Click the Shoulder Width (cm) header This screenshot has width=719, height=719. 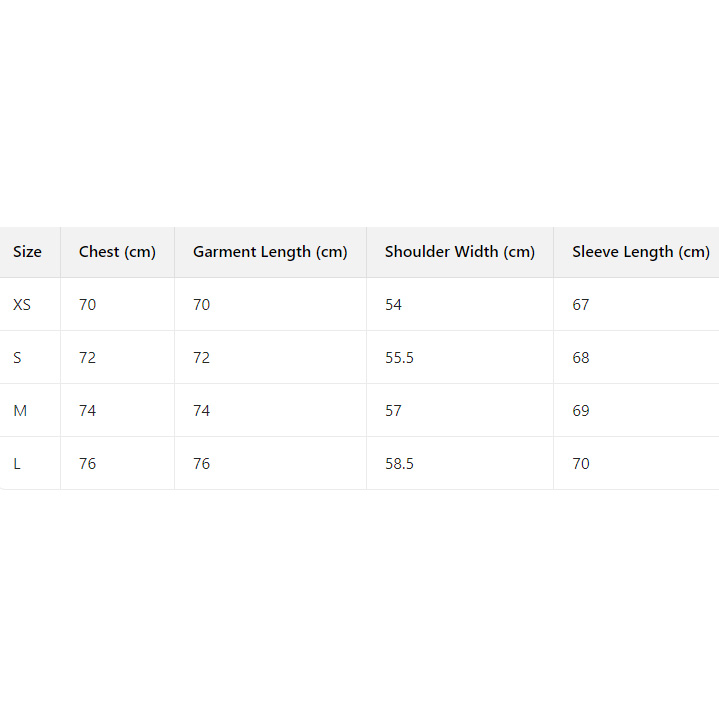pos(460,252)
